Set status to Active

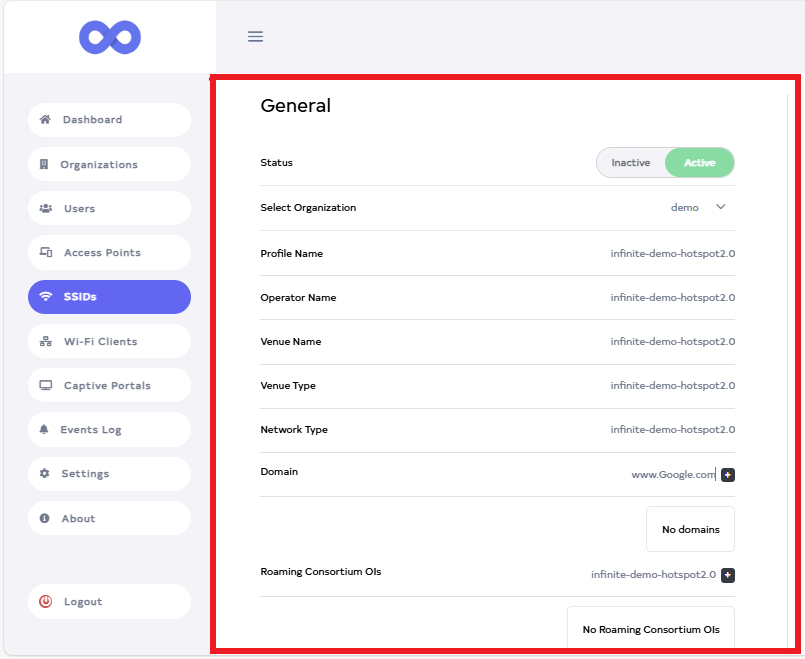(700, 163)
